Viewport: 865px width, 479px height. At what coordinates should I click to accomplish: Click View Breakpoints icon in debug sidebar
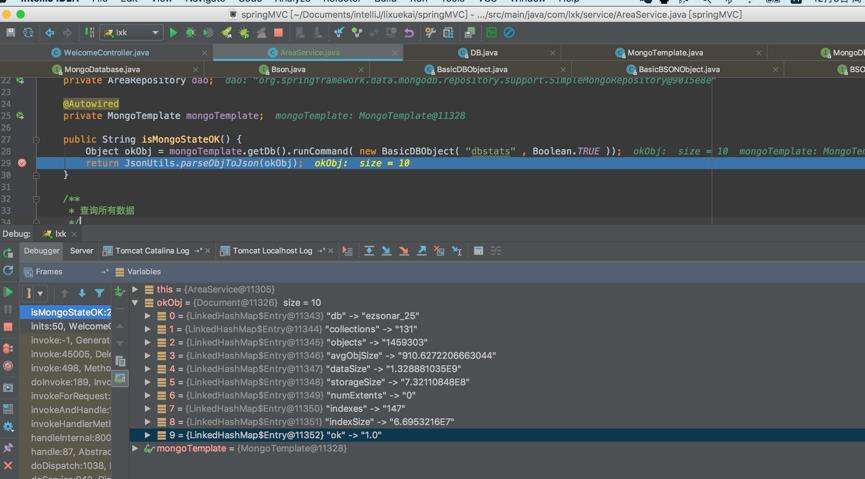pos(8,348)
